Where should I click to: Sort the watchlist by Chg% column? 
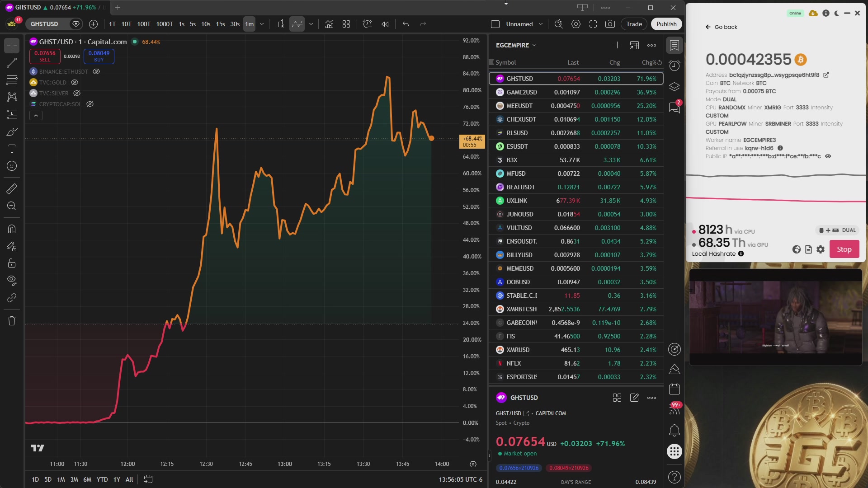pos(649,62)
